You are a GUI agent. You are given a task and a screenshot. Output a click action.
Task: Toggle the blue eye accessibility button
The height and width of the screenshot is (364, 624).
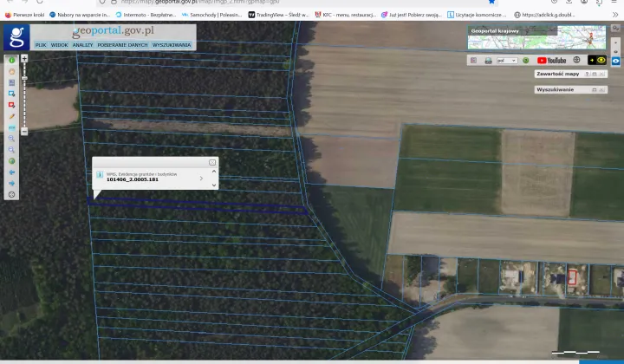pyautogui.click(x=616, y=61)
